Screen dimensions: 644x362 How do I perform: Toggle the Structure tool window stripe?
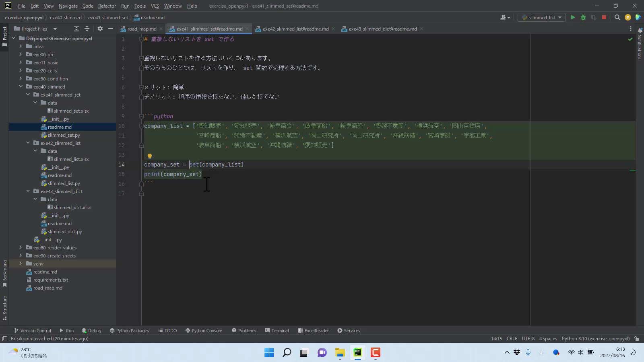coord(5,308)
